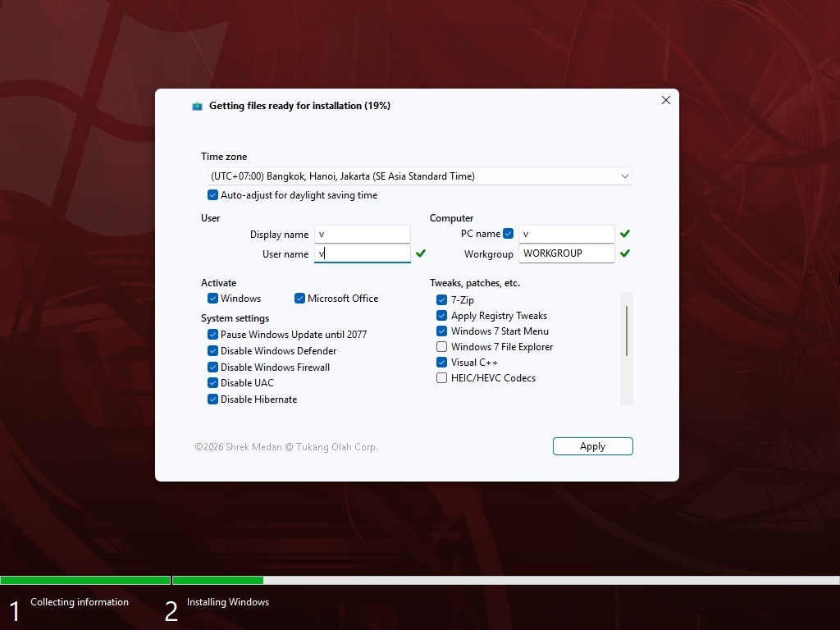Click the Collecting information step label
This screenshot has width=840, height=630.
pyautogui.click(x=80, y=602)
